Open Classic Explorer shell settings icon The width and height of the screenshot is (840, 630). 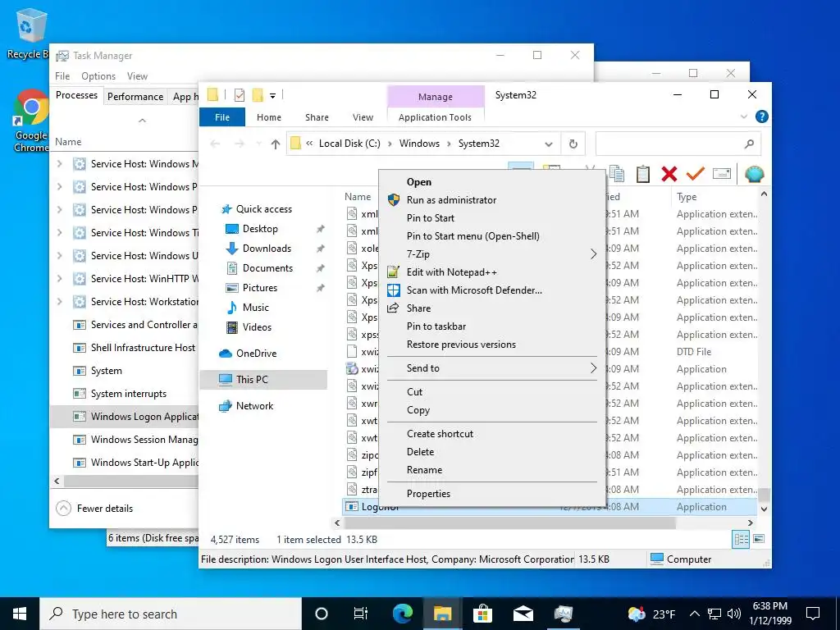tap(755, 174)
